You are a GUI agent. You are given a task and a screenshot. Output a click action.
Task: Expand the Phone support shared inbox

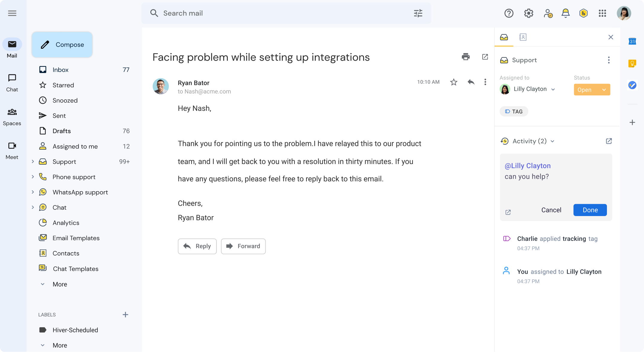click(33, 177)
